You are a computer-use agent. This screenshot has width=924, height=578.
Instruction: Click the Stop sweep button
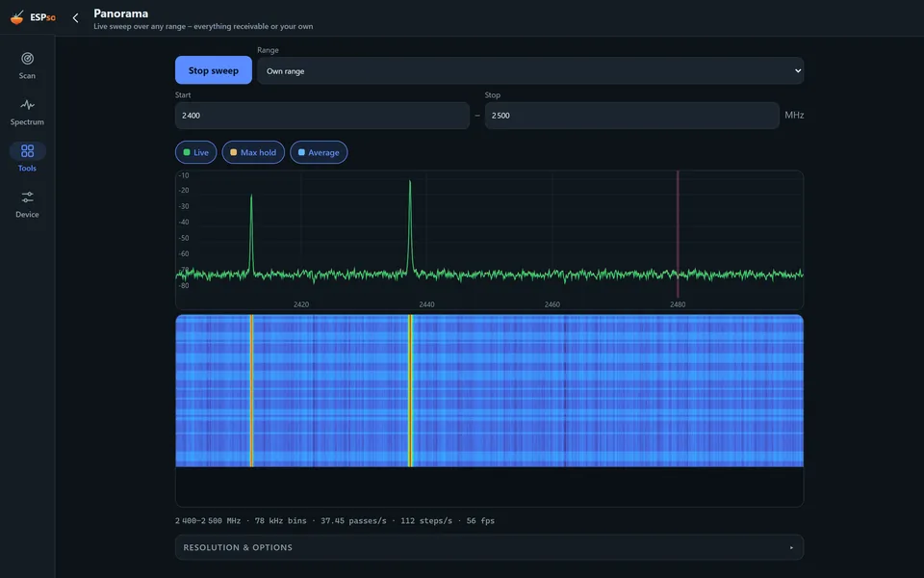[214, 70]
